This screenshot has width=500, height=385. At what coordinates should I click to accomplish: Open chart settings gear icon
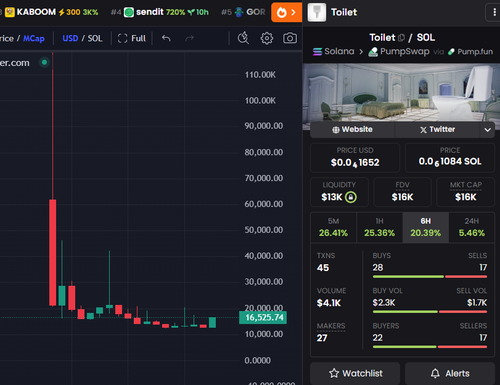pos(266,38)
